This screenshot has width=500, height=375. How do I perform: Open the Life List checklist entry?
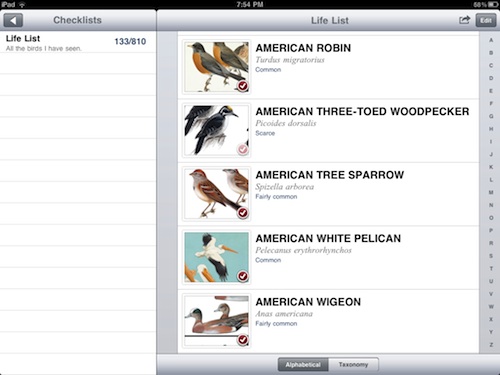78,42
